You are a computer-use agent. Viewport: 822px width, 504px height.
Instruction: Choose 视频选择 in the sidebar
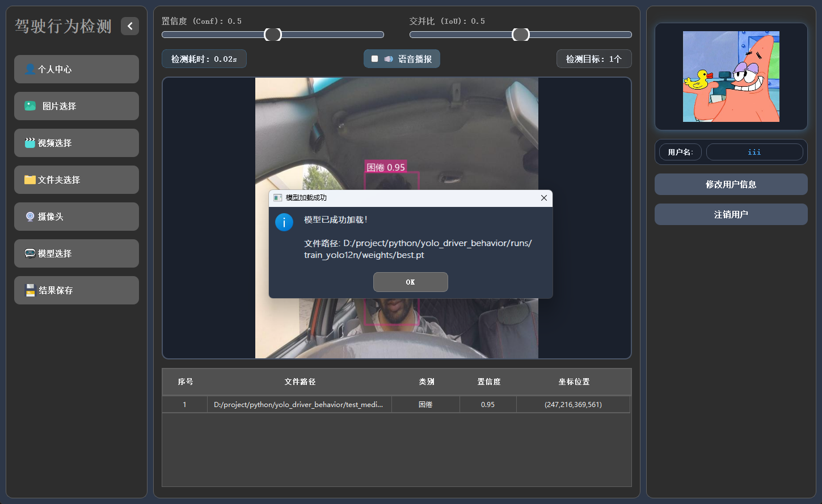tap(77, 143)
